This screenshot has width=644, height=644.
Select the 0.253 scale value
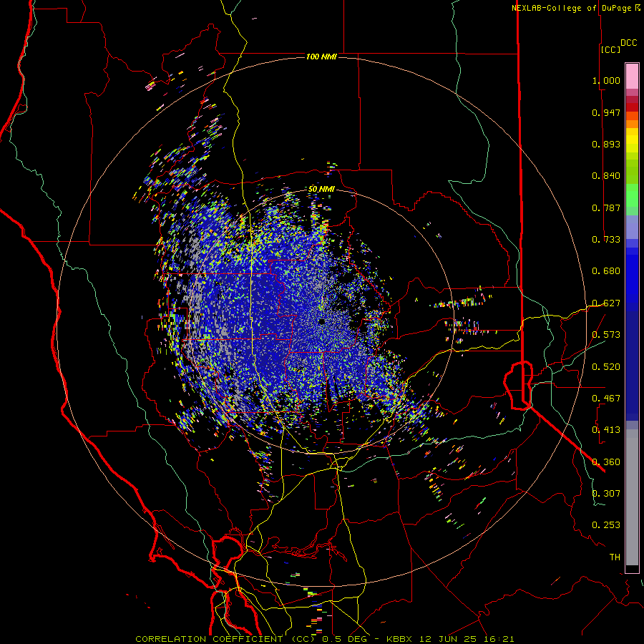pos(606,525)
